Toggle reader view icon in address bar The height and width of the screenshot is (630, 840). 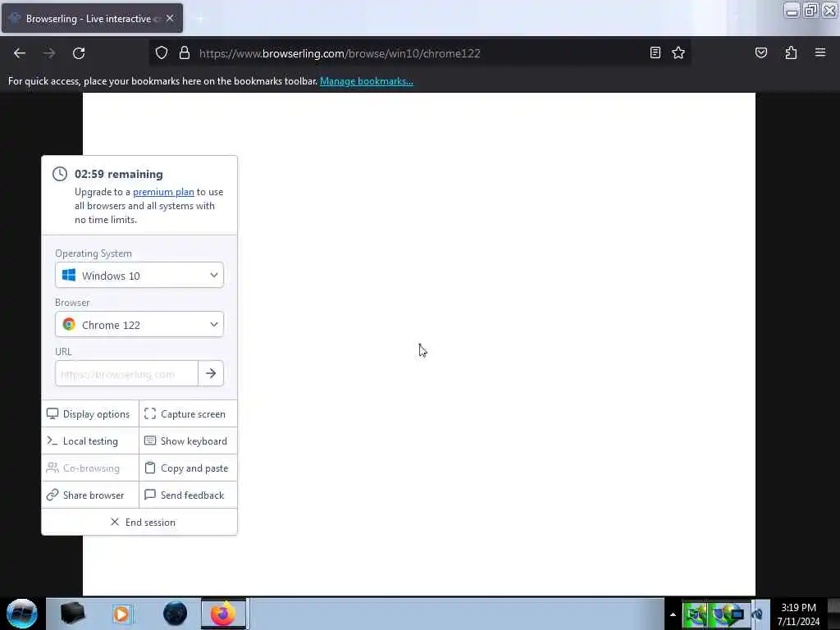[655, 52]
